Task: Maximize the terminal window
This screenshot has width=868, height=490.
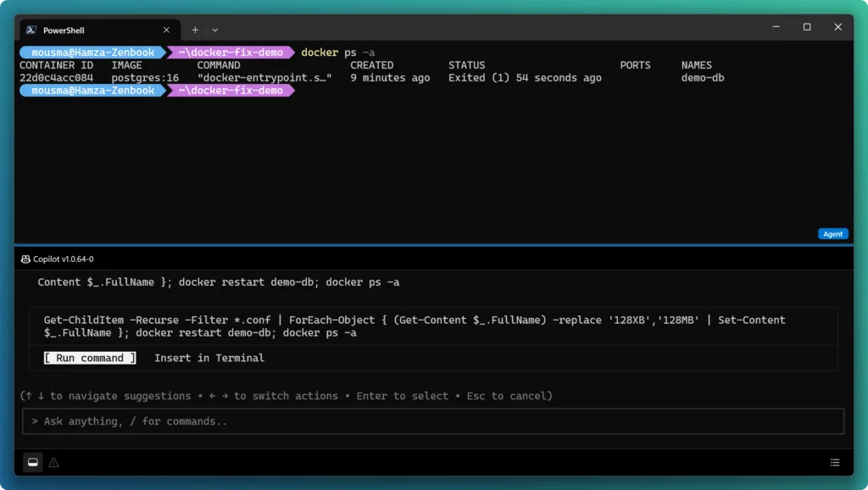Action: pyautogui.click(x=807, y=27)
